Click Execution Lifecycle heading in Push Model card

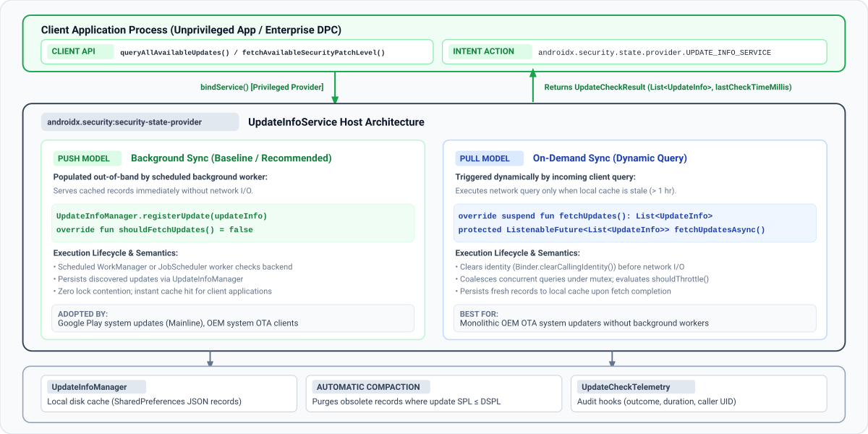[x=116, y=253]
